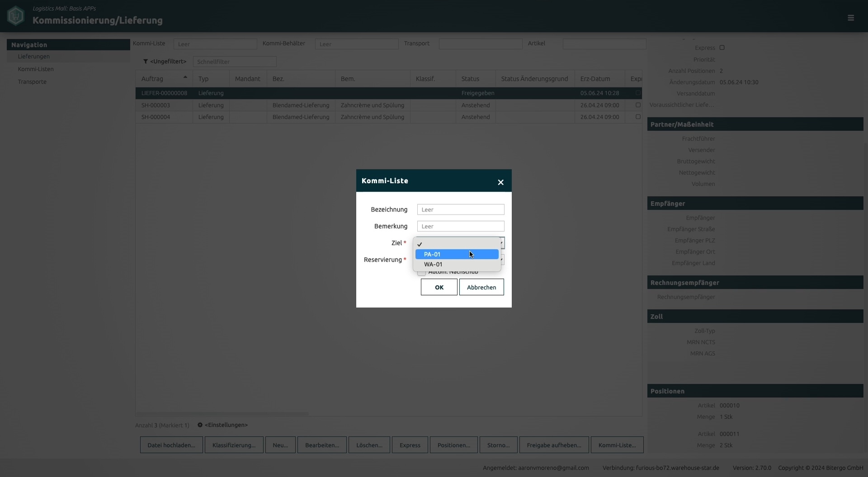Toggle Express checkbox in SH-000004 row
This screenshot has width=868, height=477.
tap(638, 117)
